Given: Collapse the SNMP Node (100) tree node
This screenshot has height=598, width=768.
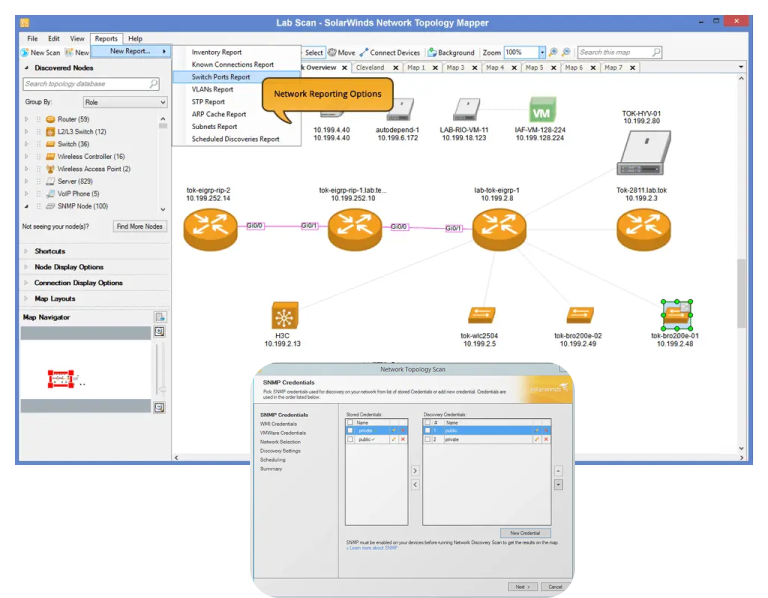Looking at the screenshot, I should point(26,206).
